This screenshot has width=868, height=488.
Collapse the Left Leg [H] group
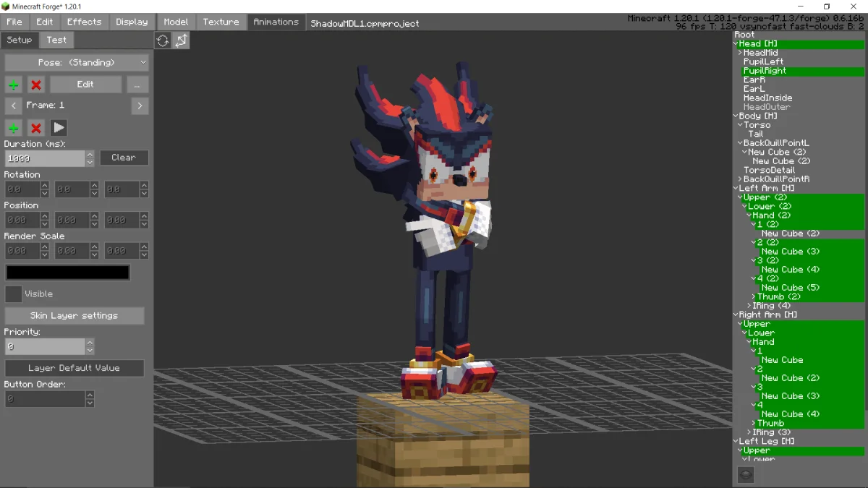pyautogui.click(x=736, y=442)
